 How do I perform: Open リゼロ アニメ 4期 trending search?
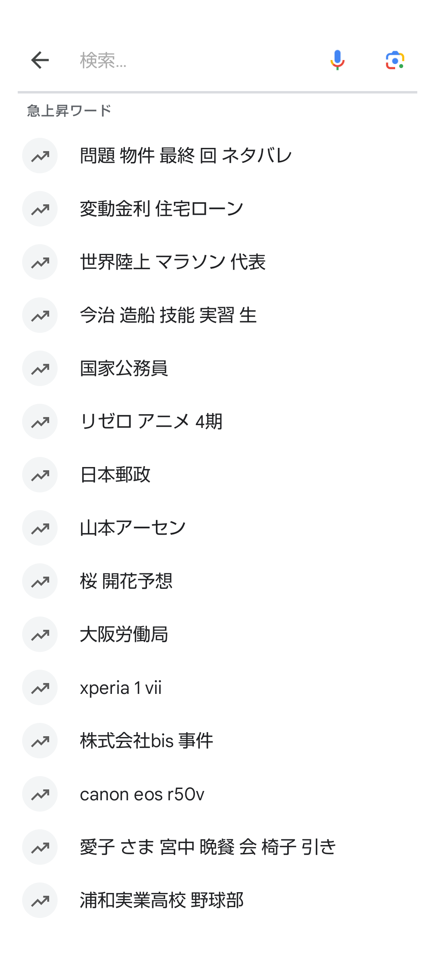coord(217,421)
